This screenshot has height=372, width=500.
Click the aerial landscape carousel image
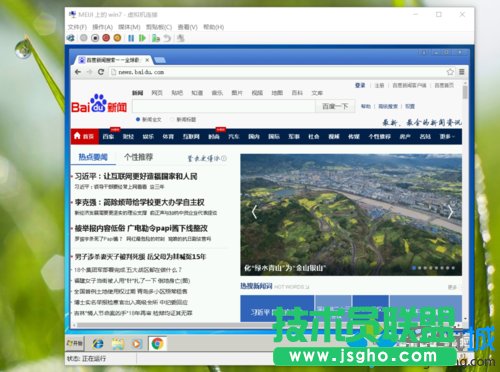click(351, 215)
